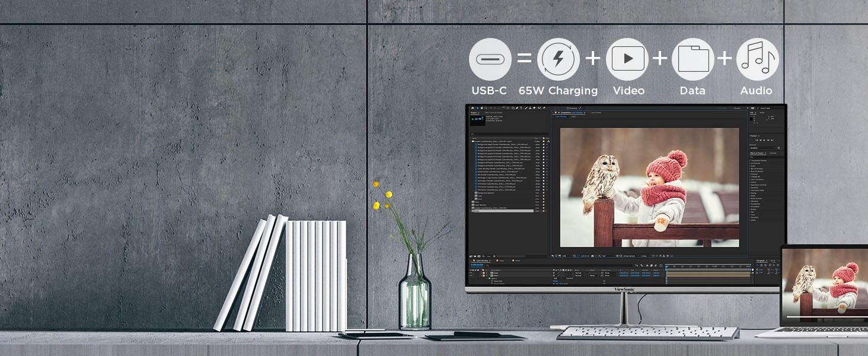868x356 pixels.
Task: Click the Data folder icon
Action: (x=693, y=59)
